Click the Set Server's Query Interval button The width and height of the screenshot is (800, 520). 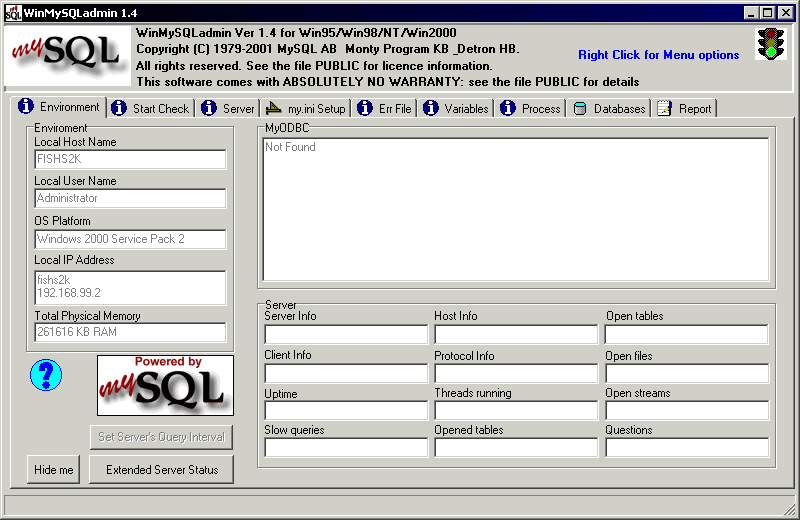(161, 437)
